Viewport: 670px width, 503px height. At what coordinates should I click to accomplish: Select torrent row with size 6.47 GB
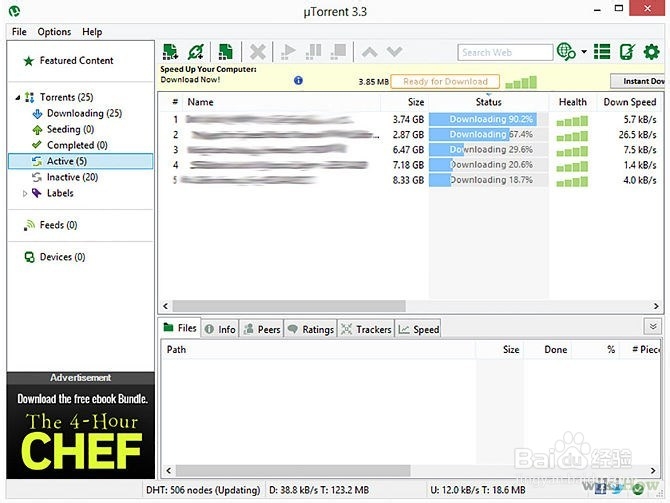tap(410, 150)
